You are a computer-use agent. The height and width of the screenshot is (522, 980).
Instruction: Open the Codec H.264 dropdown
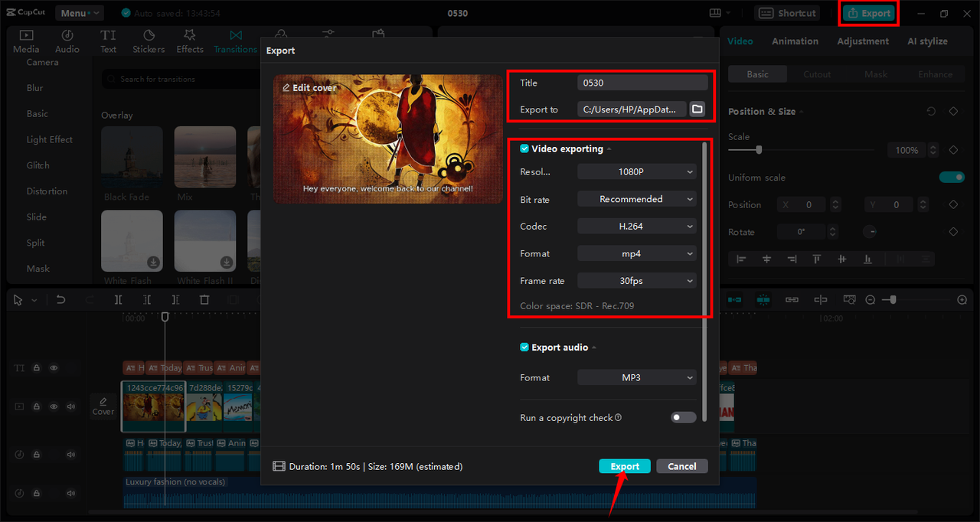point(637,227)
